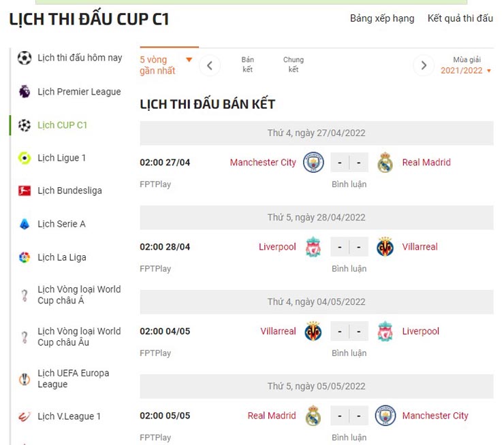Image resolution: width=504 pixels, height=445 pixels.
Task: Click the V.League 1 logo icon
Action: [x=25, y=416]
